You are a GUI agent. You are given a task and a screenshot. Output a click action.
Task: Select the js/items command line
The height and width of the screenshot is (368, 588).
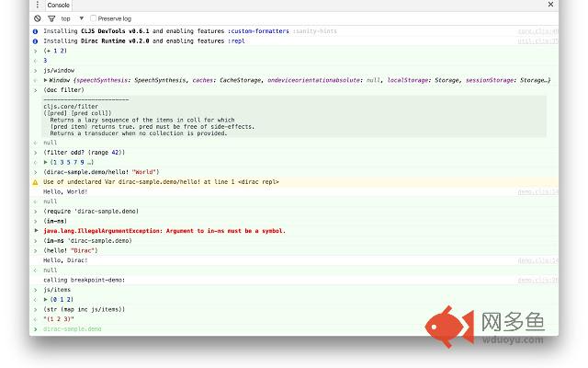point(57,290)
